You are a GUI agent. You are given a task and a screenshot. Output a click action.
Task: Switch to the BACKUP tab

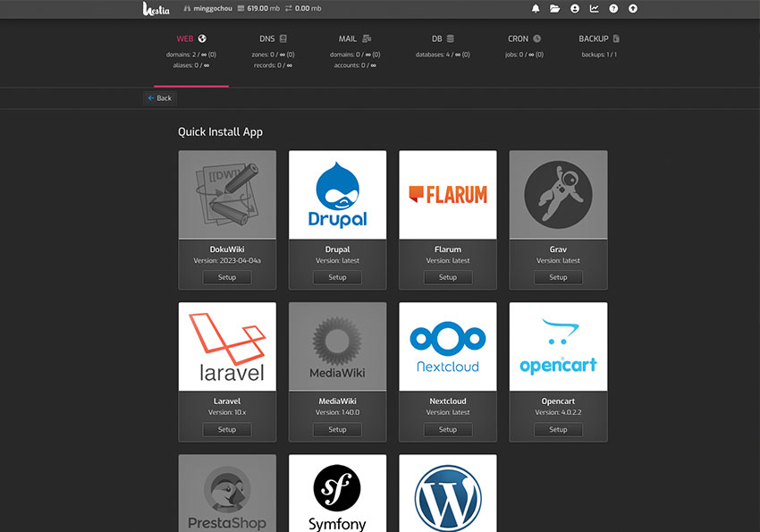pos(599,38)
